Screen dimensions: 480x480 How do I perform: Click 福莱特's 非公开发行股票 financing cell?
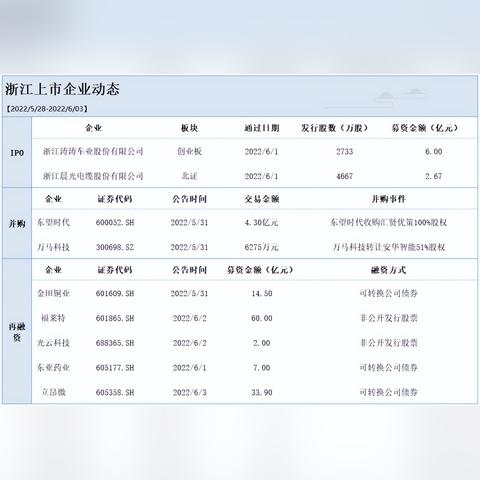pos(388,318)
